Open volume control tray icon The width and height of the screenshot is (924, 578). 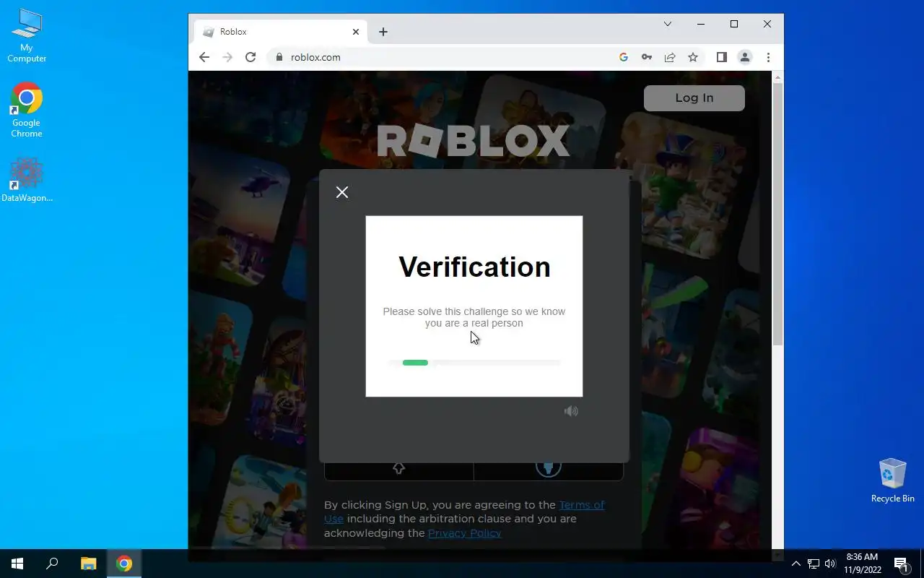click(830, 564)
